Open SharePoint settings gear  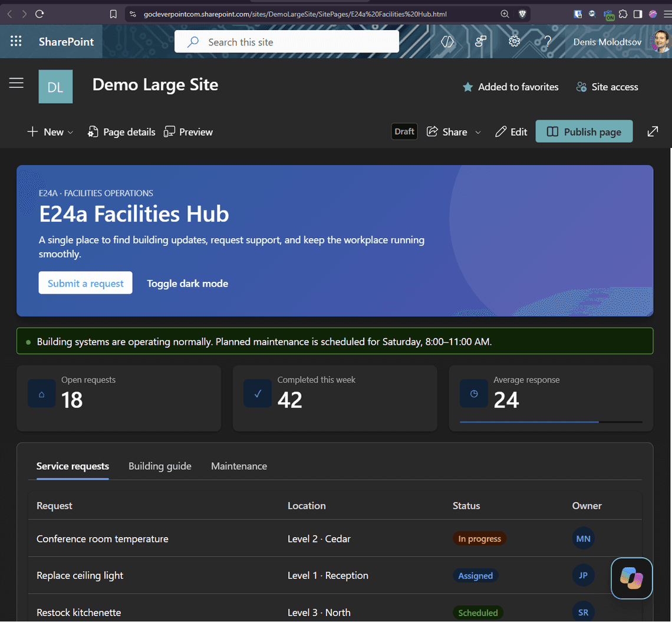[x=514, y=42]
